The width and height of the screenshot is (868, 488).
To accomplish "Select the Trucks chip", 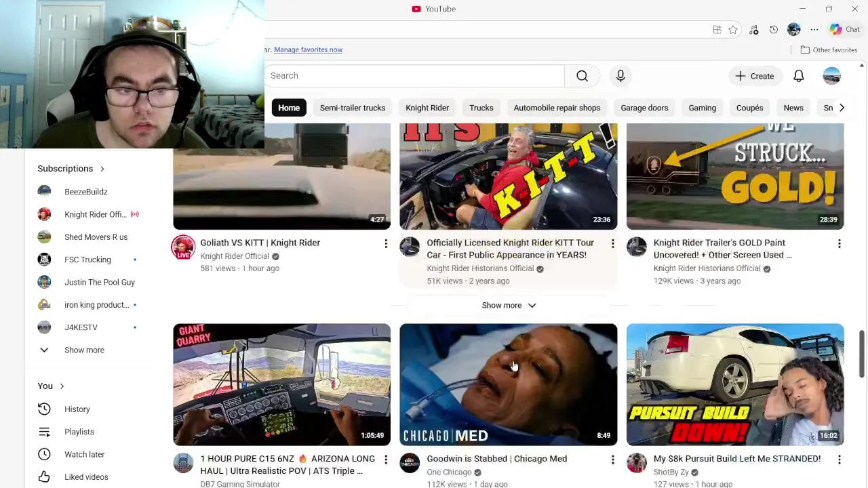I will (481, 108).
